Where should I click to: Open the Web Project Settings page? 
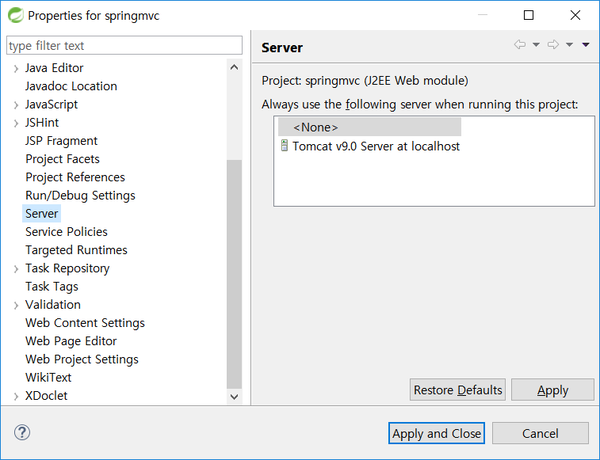coord(82,359)
